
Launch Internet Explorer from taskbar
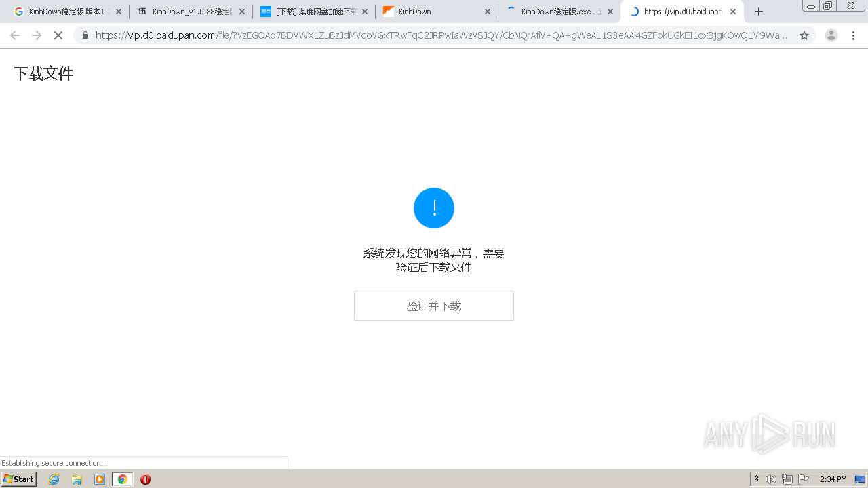point(54,479)
